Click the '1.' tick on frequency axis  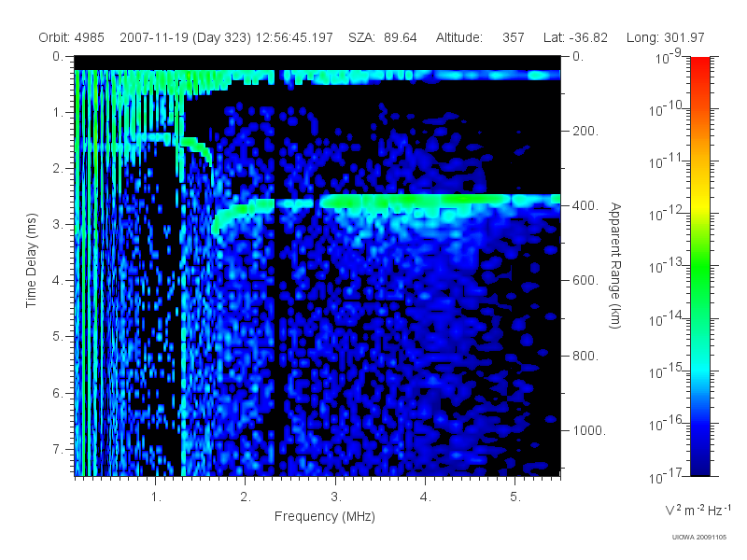[x=156, y=497]
